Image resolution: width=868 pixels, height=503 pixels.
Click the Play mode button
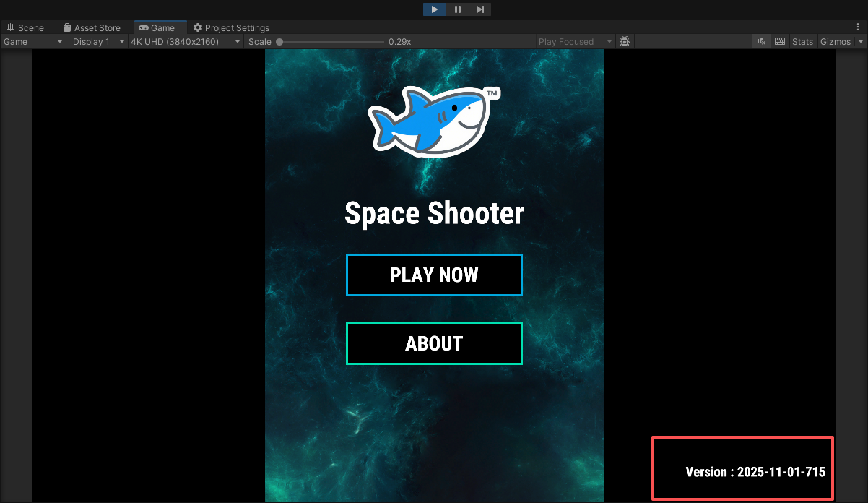pyautogui.click(x=434, y=9)
